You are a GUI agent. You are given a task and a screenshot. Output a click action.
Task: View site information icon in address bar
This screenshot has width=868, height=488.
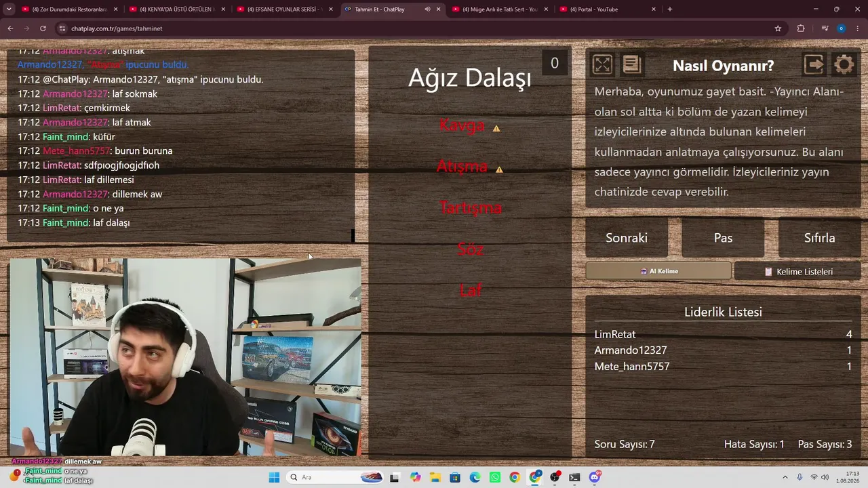point(62,28)
